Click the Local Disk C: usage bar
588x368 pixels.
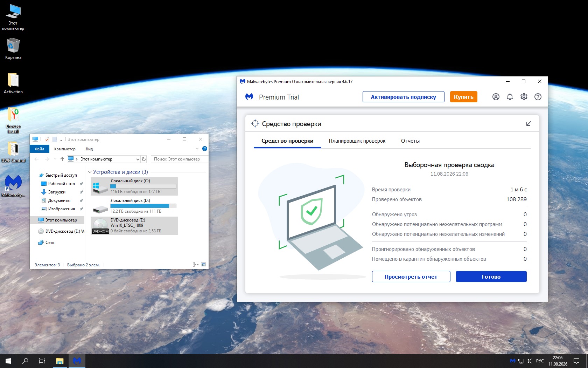tap(143, 186)
